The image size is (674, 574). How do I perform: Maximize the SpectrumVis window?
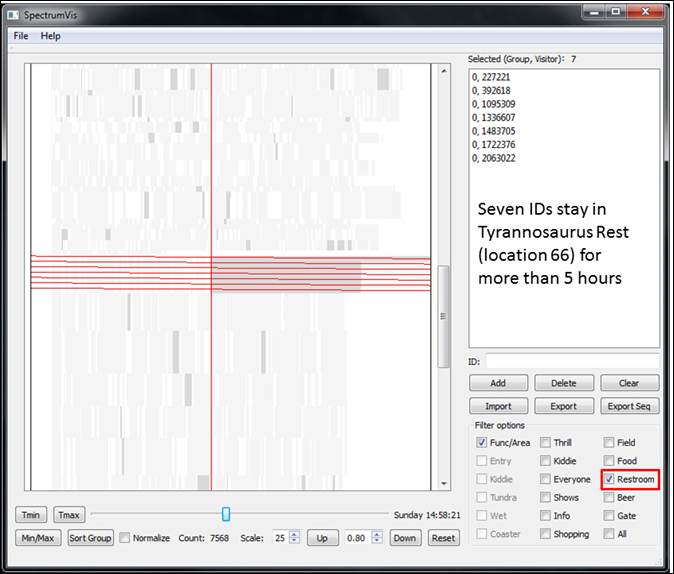point(616,11)
